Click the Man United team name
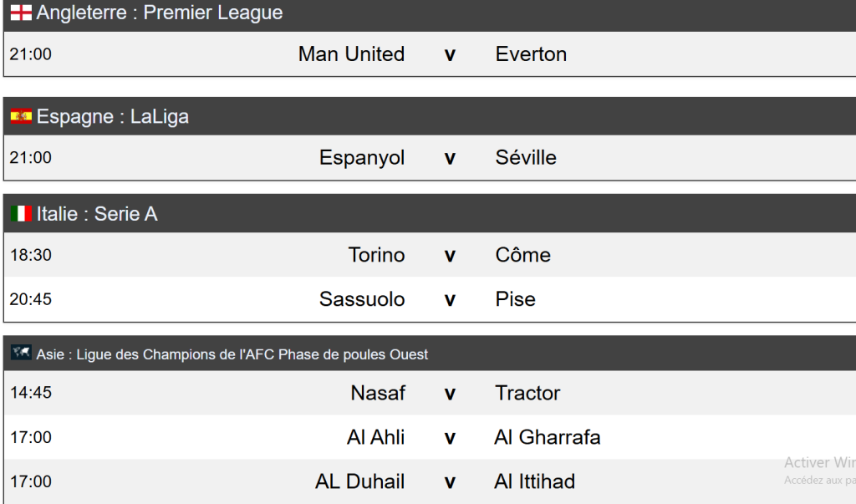 point(351,54)
